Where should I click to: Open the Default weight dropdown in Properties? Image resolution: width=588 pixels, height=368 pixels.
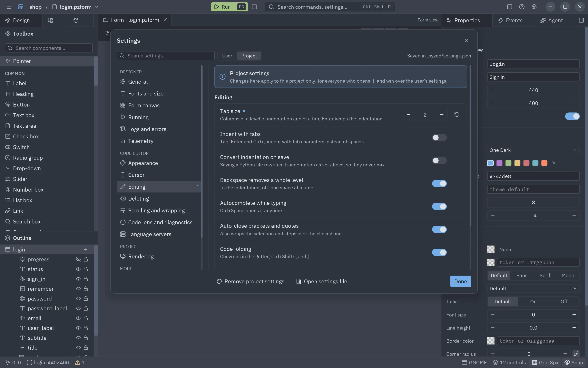[533, 288]
